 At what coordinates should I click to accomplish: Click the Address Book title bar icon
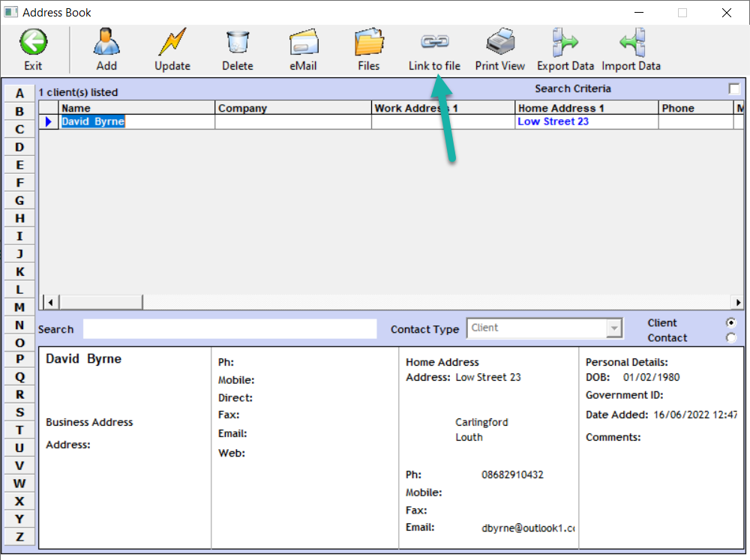point(11,12)
